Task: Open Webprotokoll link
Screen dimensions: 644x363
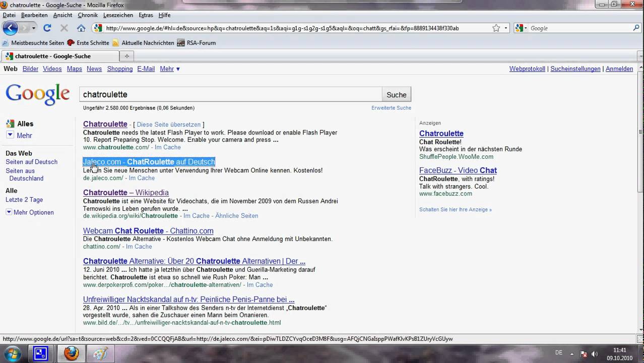Action: (x=527, y=69)
